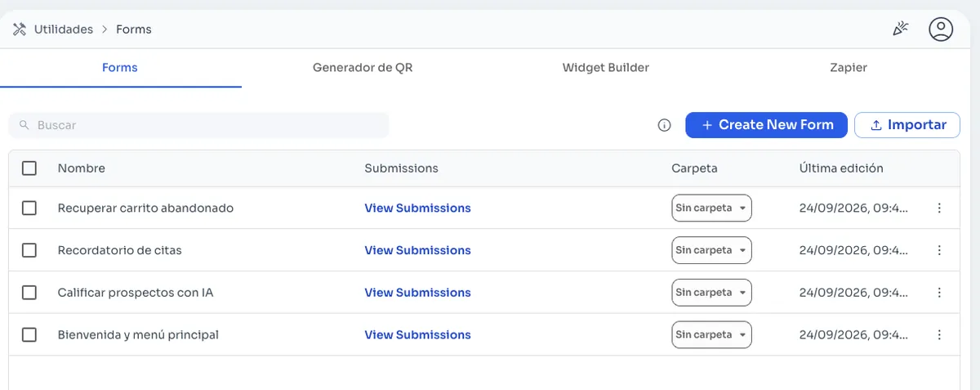Open more options for Calificar prospectos con IA

939,293
